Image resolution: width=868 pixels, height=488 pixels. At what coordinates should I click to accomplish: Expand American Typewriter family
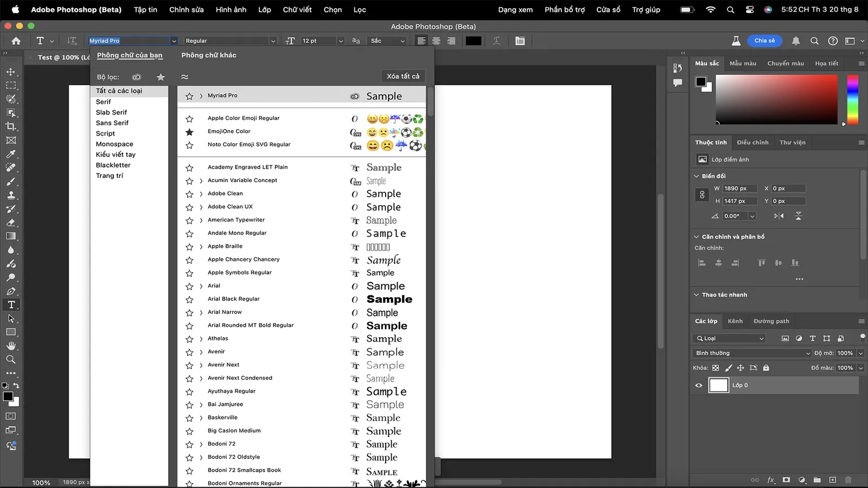[201, 220]
